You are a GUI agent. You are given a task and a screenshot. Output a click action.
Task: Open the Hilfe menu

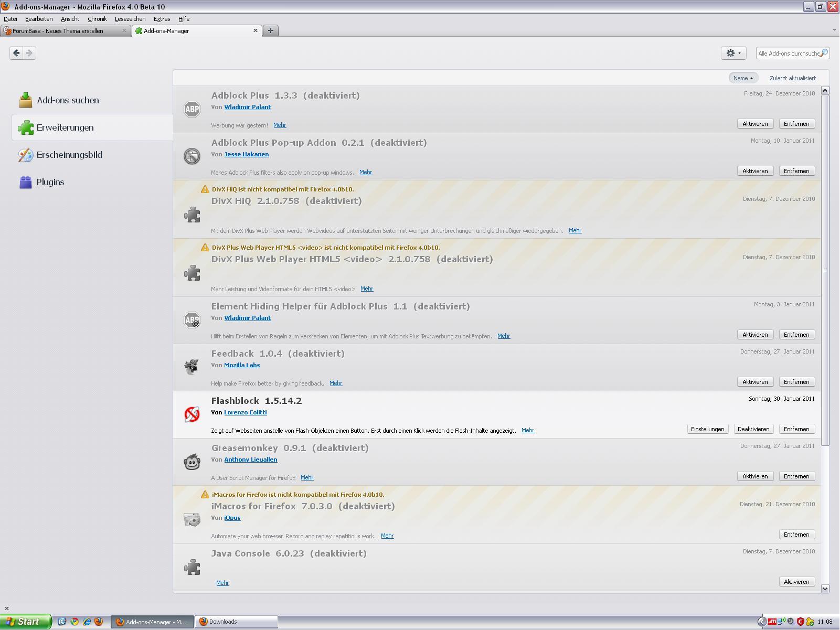click(184, 19)
